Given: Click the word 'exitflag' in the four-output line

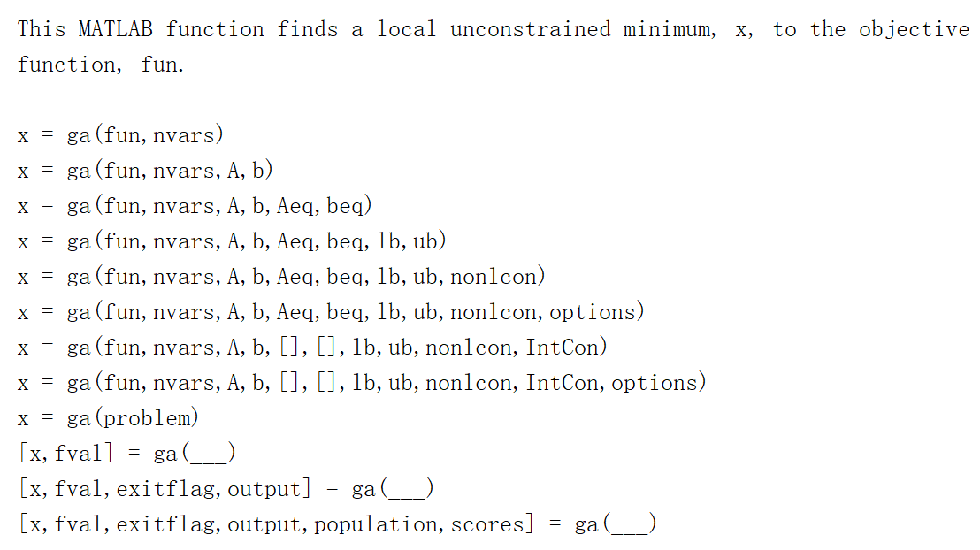Looking at the screenshot, I should (165, 489).
